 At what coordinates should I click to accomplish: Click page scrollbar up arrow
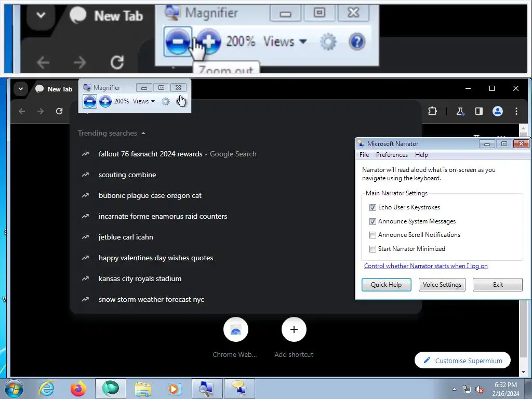(x=523, y=128)
